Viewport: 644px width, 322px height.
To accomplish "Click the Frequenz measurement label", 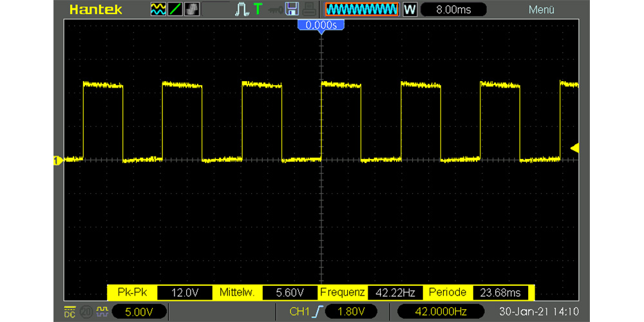I will 342,292.
